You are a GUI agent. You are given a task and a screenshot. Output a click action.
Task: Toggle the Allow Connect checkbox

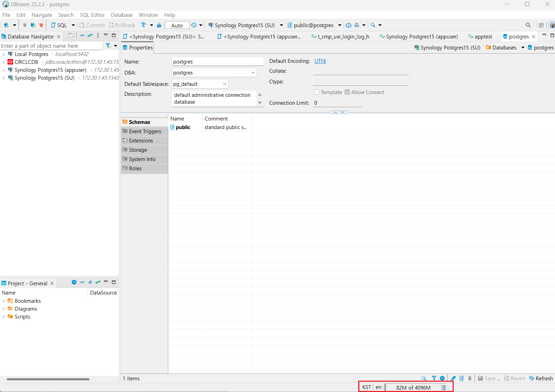pyautogui.click(x=347, y=92)
